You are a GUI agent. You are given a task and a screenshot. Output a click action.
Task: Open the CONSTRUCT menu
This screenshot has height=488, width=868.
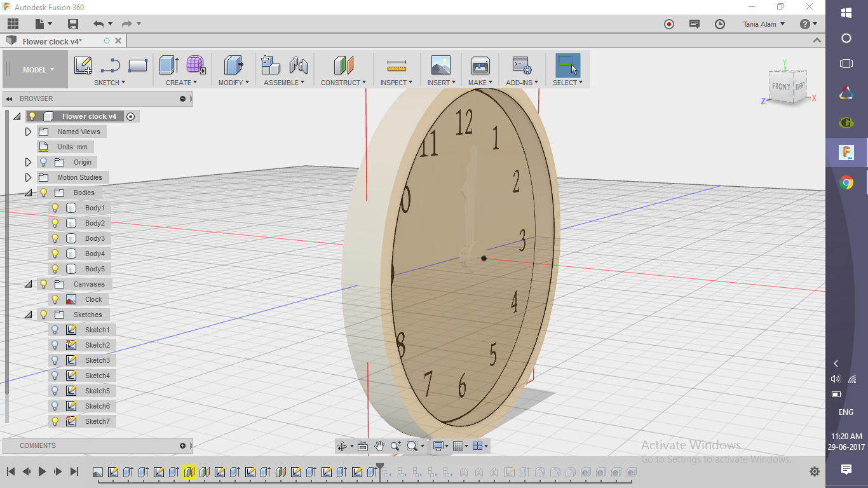343,83
